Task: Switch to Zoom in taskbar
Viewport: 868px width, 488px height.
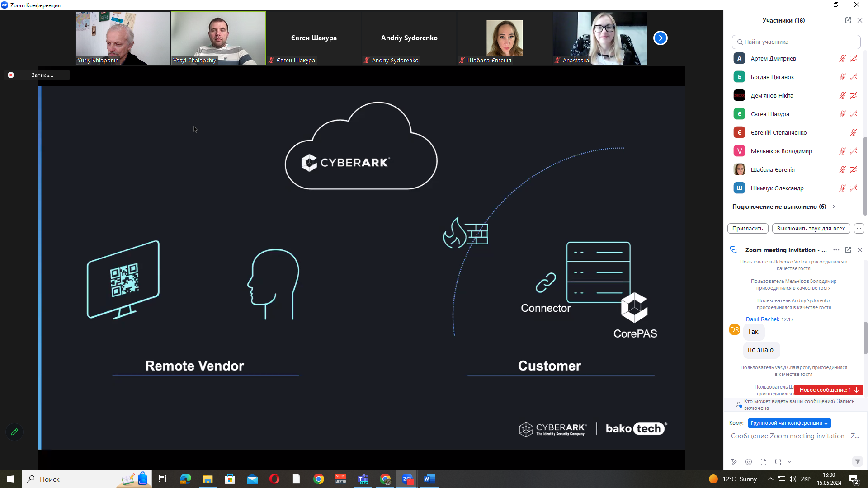Action: 407,479
